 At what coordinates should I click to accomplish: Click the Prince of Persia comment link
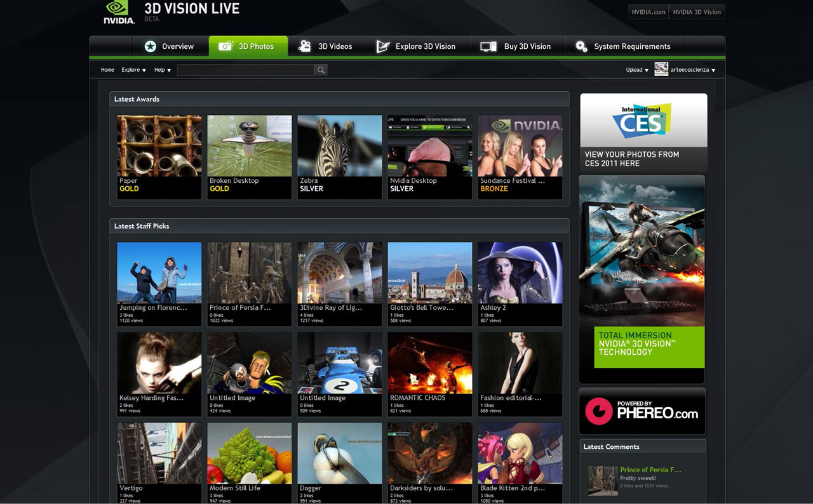click(650, 470)
